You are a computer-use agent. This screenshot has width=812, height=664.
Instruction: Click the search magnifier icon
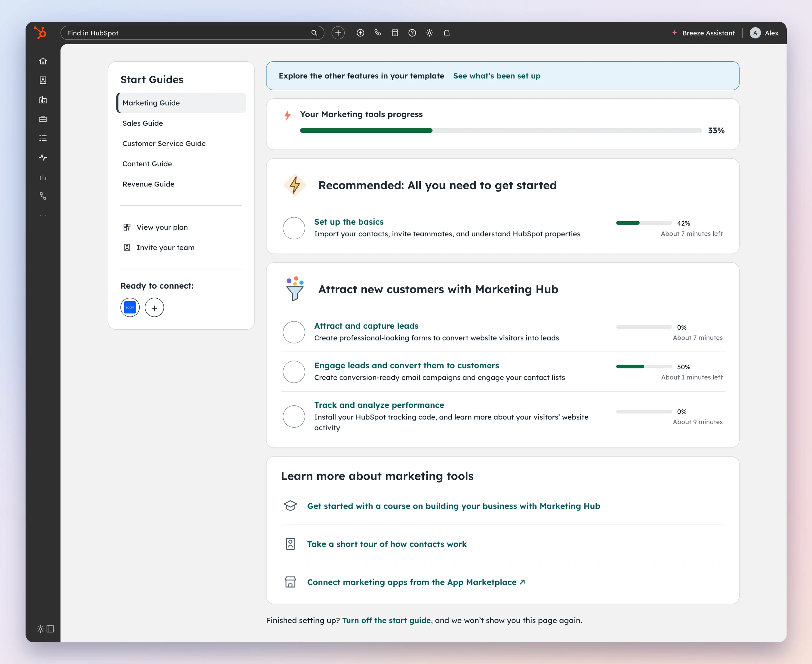point(314,33)
